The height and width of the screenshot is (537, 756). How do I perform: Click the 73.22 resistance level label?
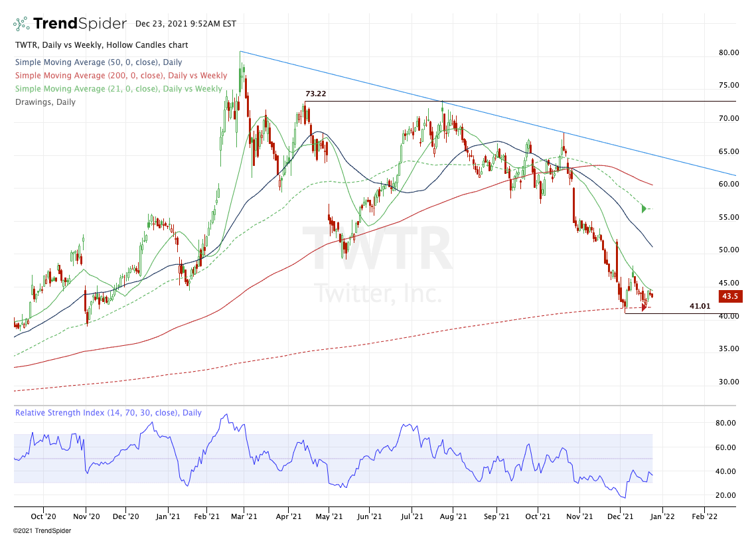(316, 94)
